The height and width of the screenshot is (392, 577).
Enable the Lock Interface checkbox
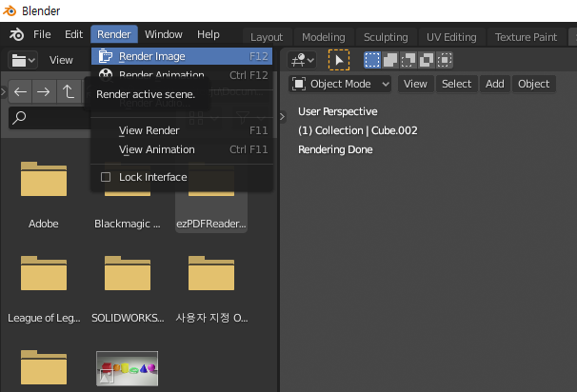(106, 177)
